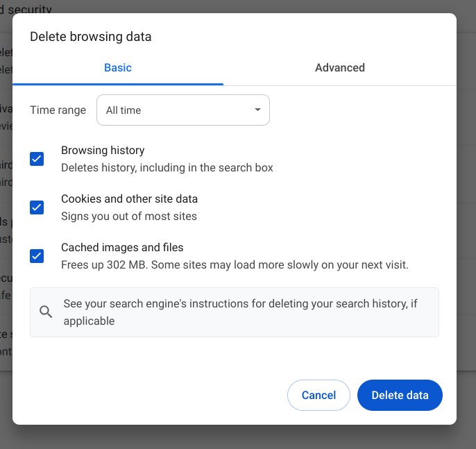Click the "Browsing history" label text

pyautogui.click(x=103, y=151)
